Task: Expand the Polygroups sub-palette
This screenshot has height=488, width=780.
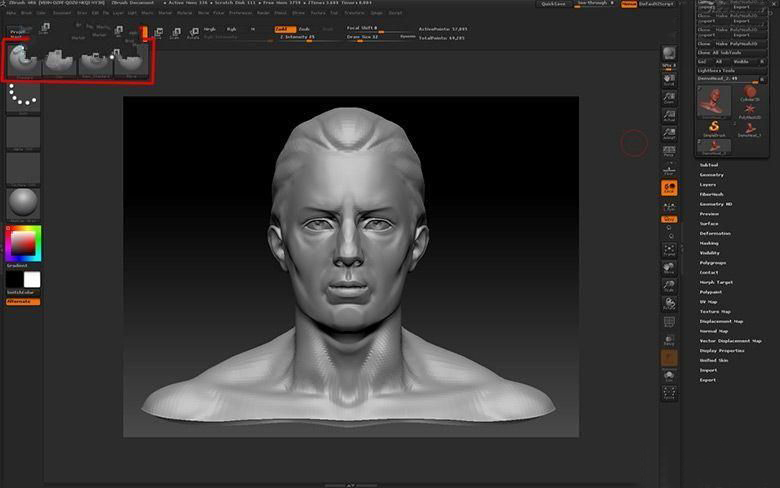Action: coord(713,263)
